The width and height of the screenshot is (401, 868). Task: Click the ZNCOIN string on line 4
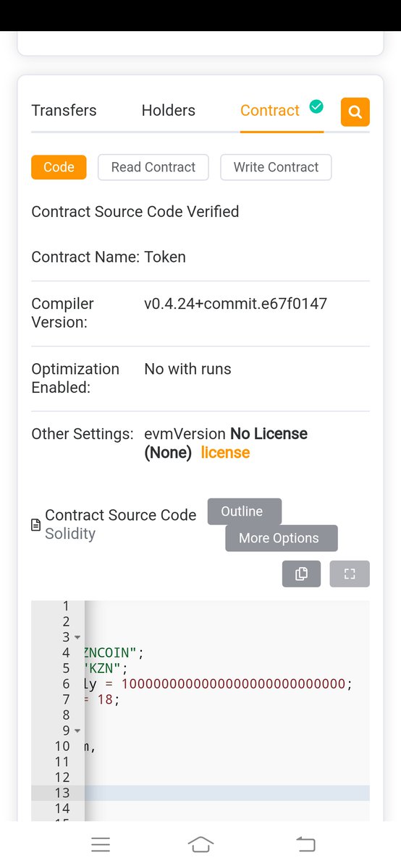(x=111, y=652)
